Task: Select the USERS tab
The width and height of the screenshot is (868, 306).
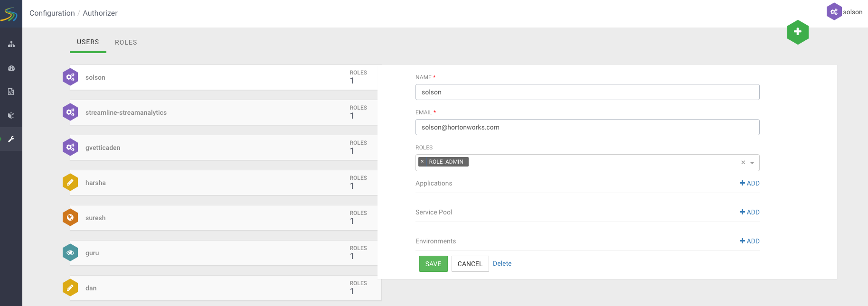Action: [88, 42]
